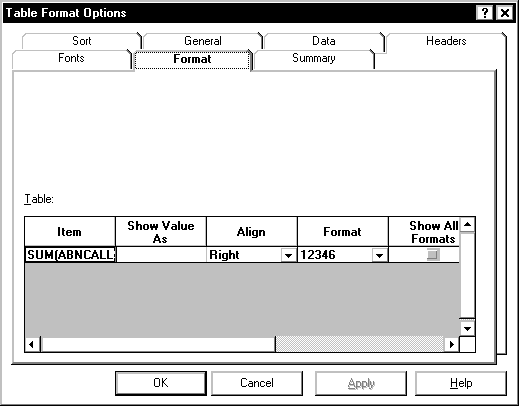The image size is (519, 406).
Task: Close the Table Format Options dialog
Action: [505, 13]
